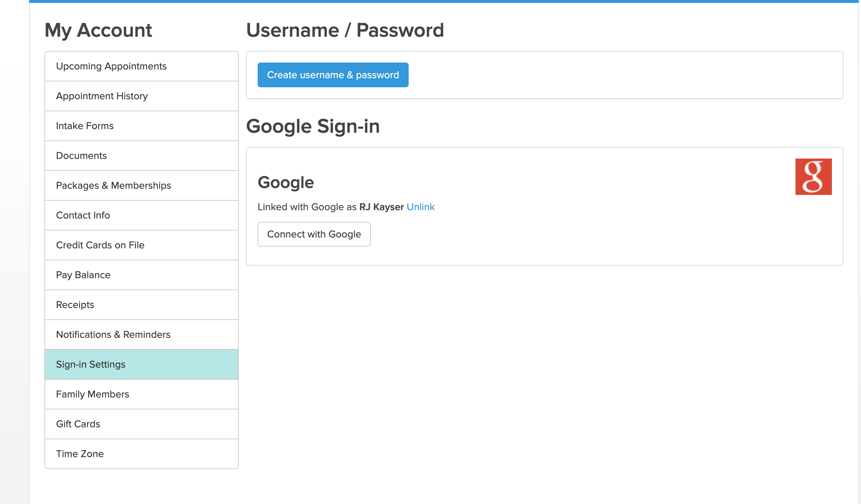This screenshot has height=504, width=861.
Task: Go to Pay Balance
Action: tap(142, 275)
